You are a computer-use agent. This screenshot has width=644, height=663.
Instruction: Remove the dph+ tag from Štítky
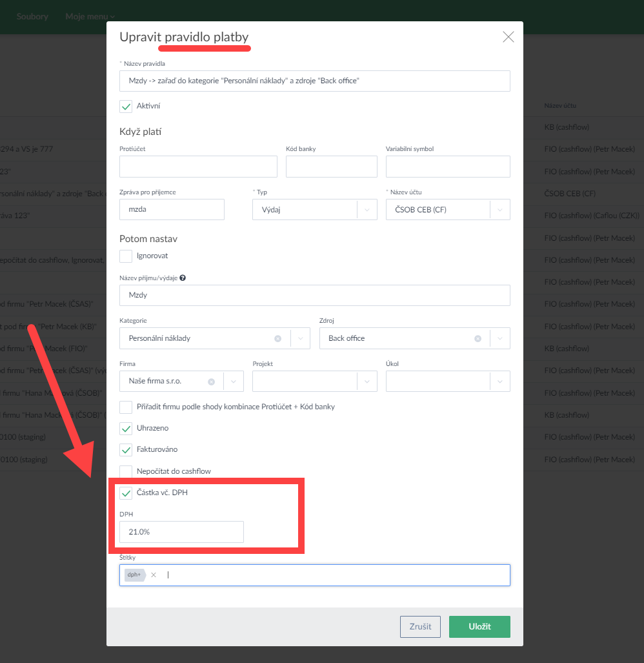pos(154,575)
